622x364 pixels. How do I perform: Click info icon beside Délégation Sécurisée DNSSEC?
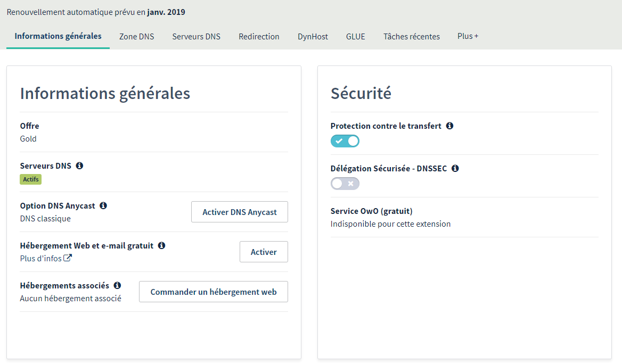(455, 168)
